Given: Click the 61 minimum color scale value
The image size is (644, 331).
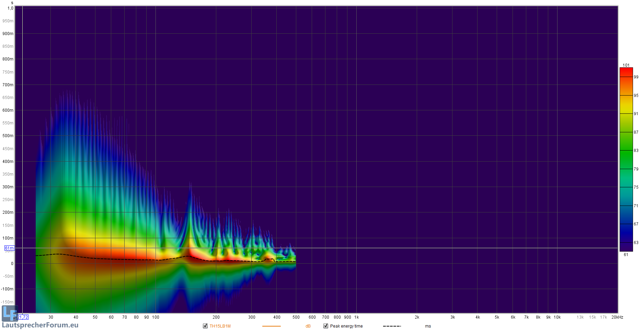Looking at the screenshot, I should point(626,255).
